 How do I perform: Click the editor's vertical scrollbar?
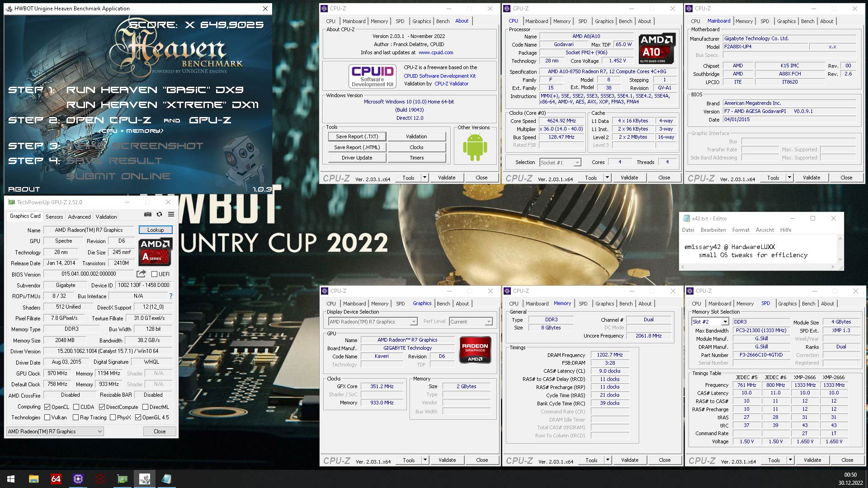[840, 249]
